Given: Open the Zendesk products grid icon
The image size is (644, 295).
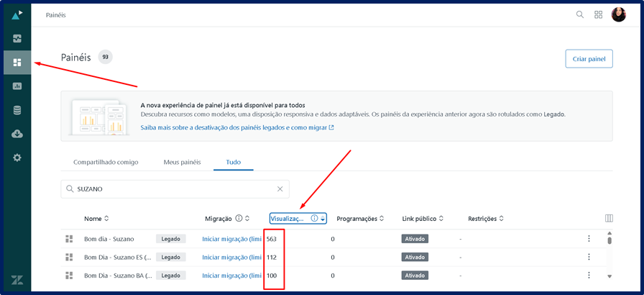Looking at the screenshot, I should [598, 14].
